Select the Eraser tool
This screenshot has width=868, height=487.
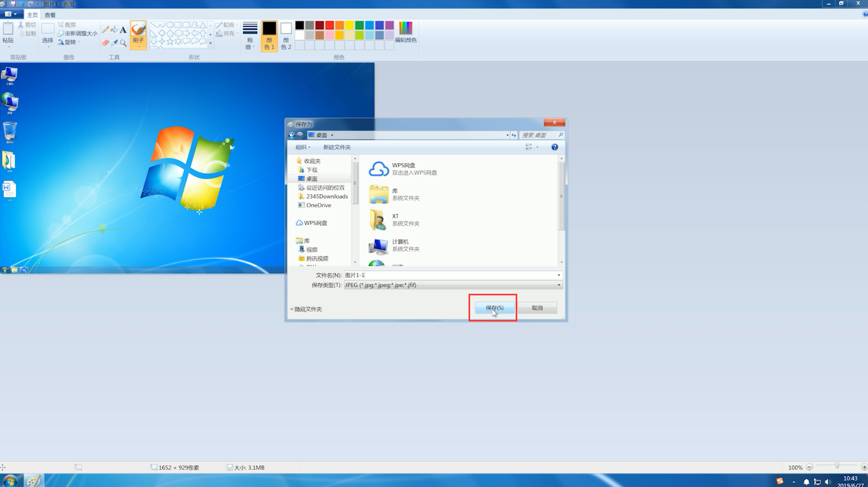click(105, 43)
